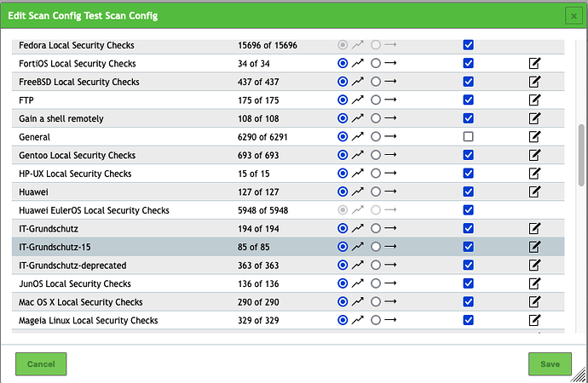The width and height of the screenshot is (588, 383).
Task: Click dynamic trend icon for FreeBSD Local Security Checks
Action: coord(358,82)
